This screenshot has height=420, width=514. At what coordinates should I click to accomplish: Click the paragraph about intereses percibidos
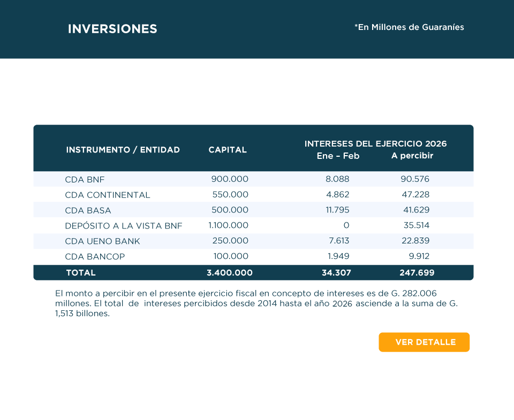click(x=256, y=303)
